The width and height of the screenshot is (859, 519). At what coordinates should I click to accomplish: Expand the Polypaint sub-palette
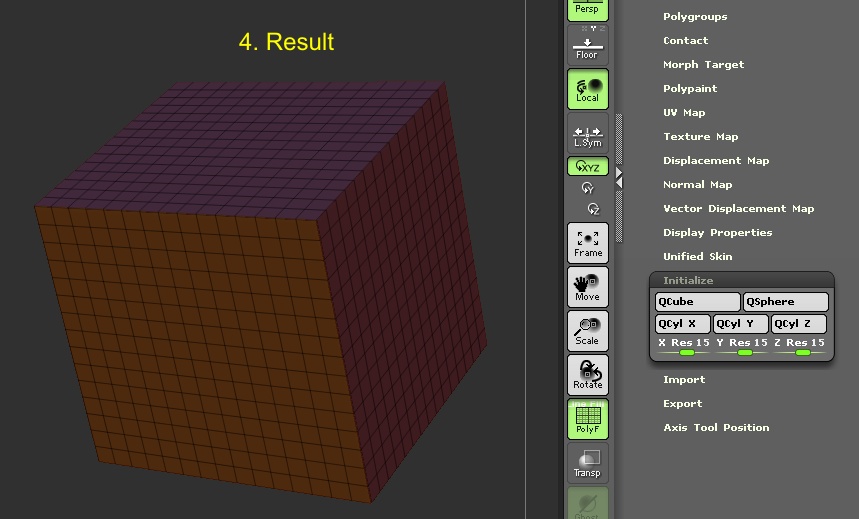690,88
